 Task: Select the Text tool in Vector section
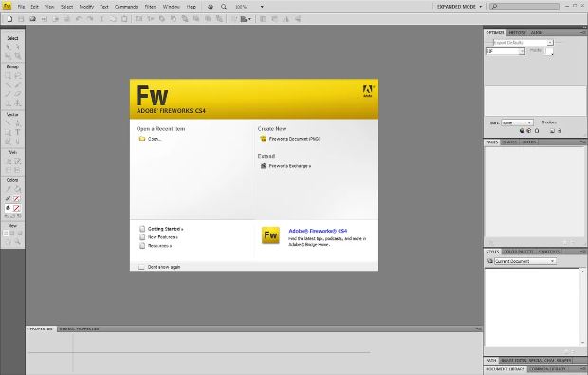18,133
